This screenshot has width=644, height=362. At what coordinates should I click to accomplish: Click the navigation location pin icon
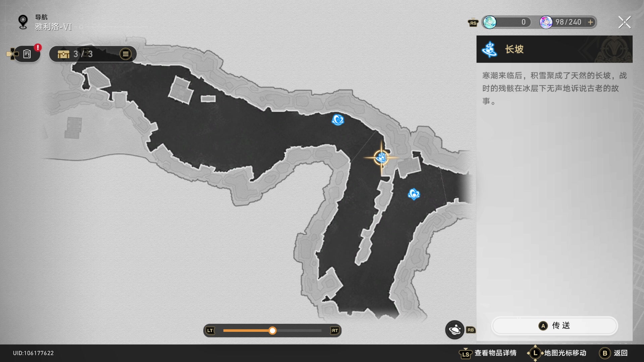coord(23,22)
